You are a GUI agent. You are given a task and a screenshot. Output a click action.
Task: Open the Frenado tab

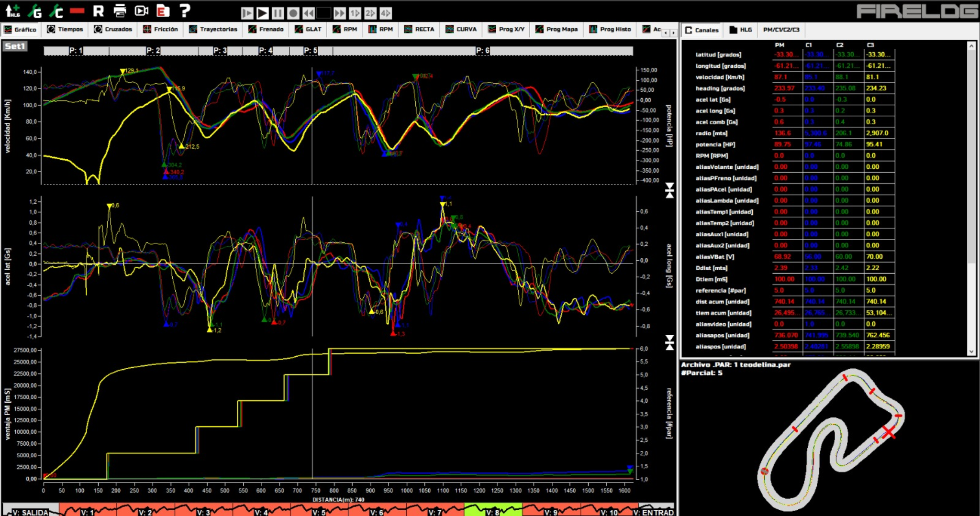click(266, 29)
